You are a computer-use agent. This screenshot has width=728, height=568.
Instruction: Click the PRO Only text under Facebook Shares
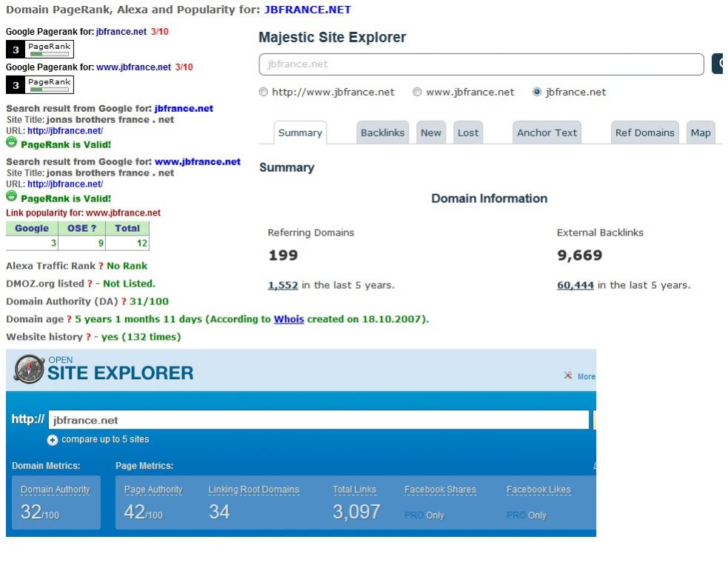pos(424,515)
